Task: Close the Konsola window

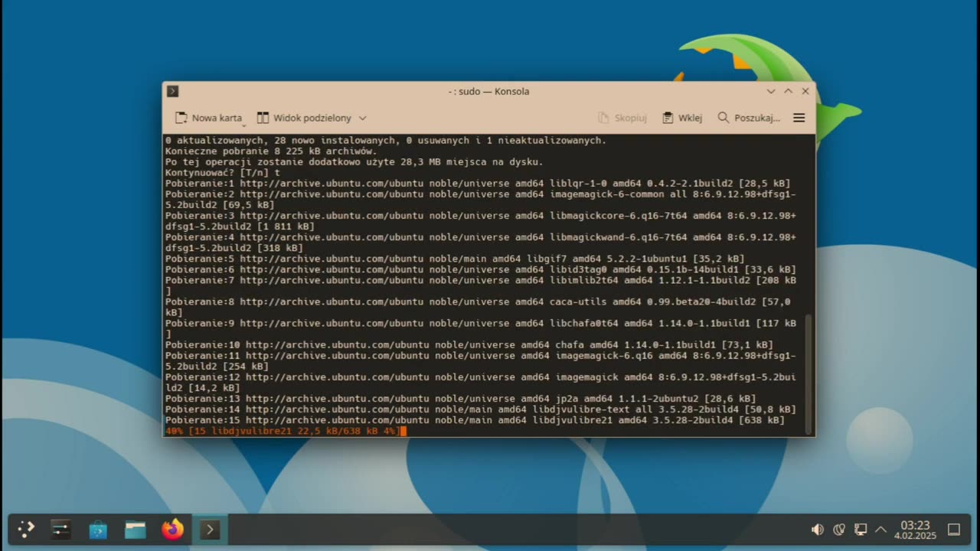Action: click(805, 91)
